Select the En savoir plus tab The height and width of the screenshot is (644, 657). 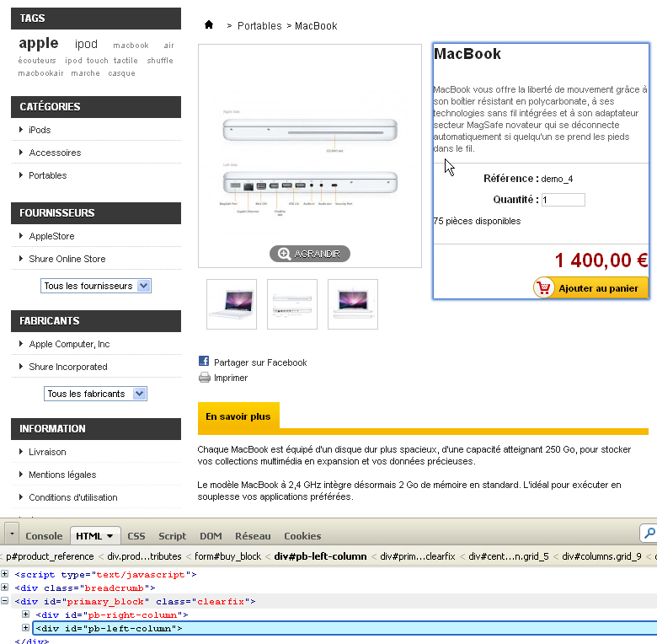238,416
